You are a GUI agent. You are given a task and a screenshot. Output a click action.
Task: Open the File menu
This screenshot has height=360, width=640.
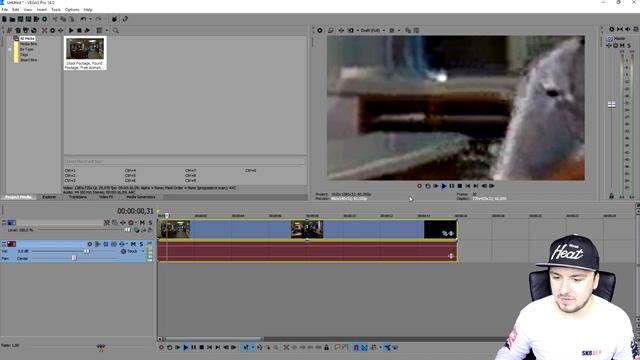(x=4, y=9)
